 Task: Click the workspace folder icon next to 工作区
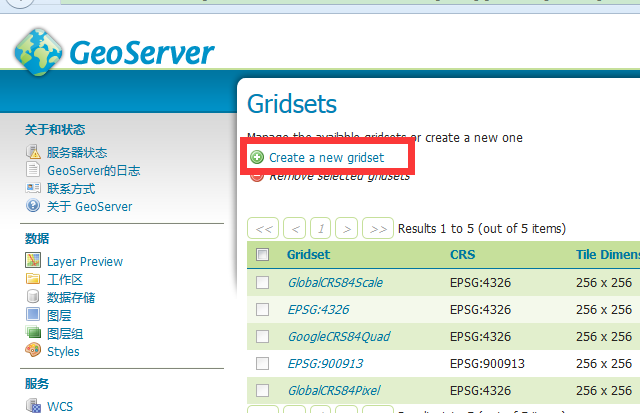coord(33,279)
